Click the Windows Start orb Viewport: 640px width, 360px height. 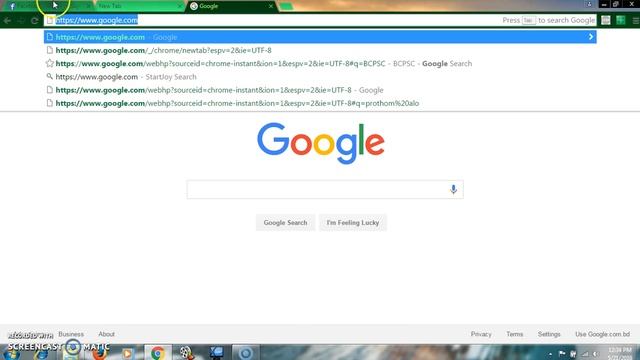(11, 355)
